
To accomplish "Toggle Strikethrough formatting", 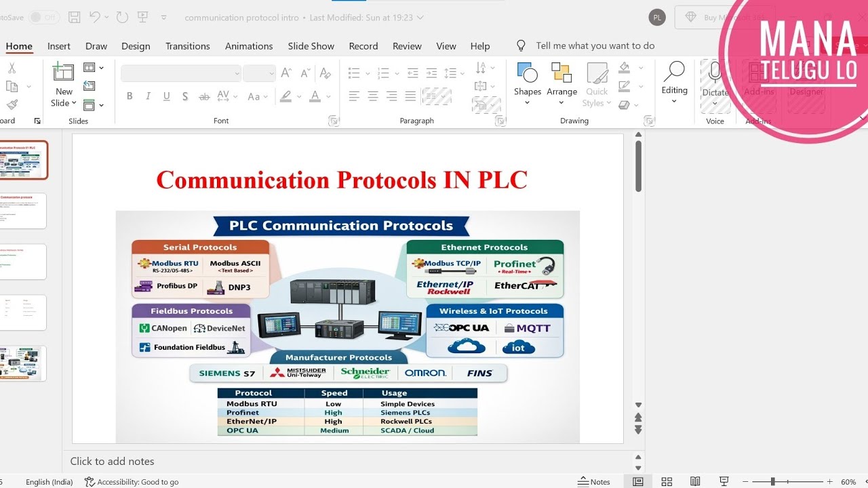I will 204,96.
